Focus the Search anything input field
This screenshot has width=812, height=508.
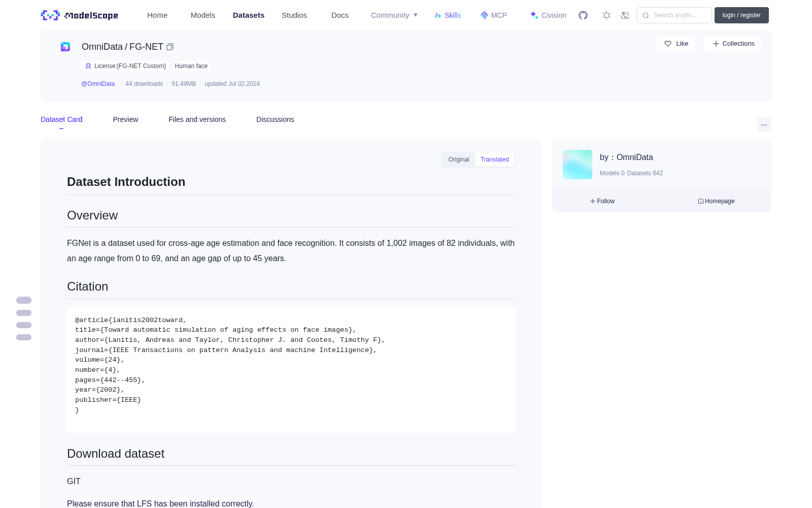[x=674, y=15]
